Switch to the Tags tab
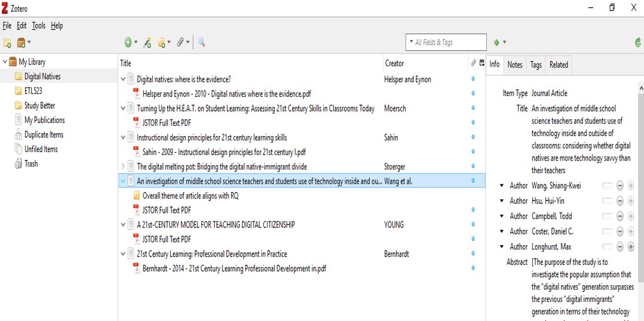 pyautogui.click(x=535, y=65)
